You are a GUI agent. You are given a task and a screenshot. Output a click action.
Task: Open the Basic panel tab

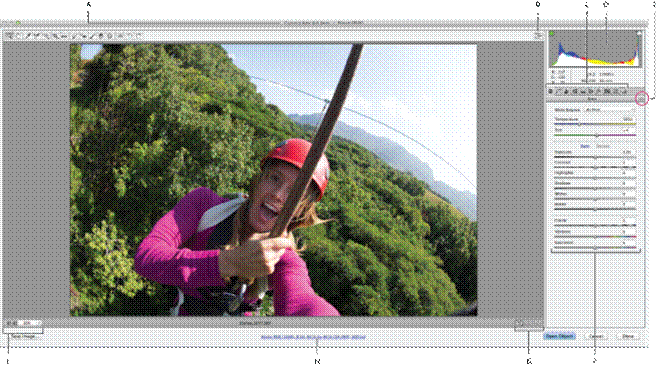pyautogui.click(x=550, y=91)
